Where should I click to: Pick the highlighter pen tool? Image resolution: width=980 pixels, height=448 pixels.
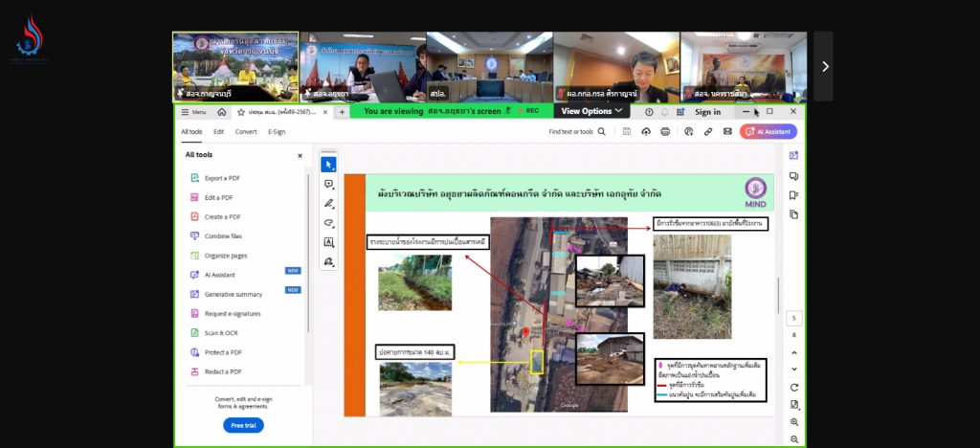pyautogui.click(x=328, y=203)
